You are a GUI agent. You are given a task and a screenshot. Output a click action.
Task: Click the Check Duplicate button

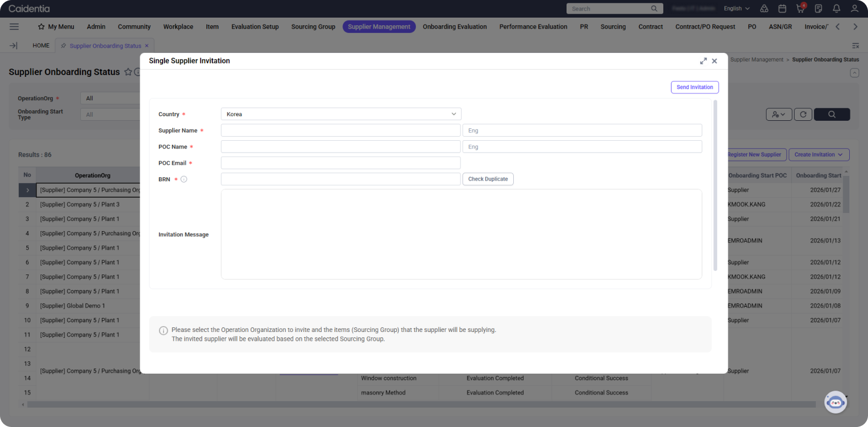pos(488,179)
